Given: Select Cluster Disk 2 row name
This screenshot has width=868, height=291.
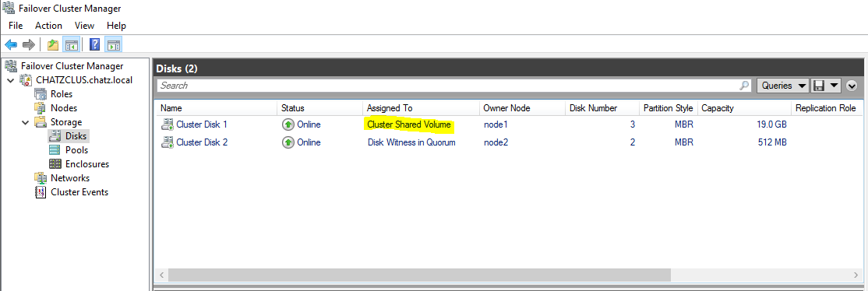Looking at the screenshot, I should [x=202, y=142].
